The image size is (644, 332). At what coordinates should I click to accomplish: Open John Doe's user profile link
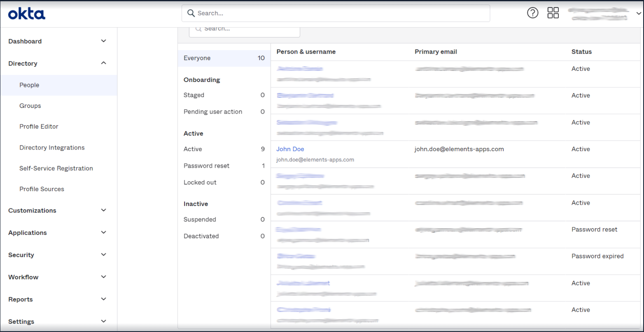290,149
